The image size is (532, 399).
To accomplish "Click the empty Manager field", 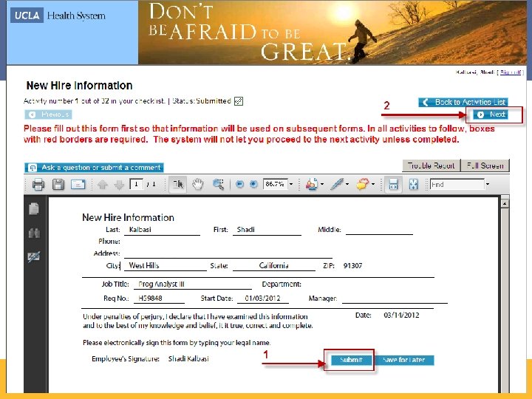I will (x=395, y=299).
